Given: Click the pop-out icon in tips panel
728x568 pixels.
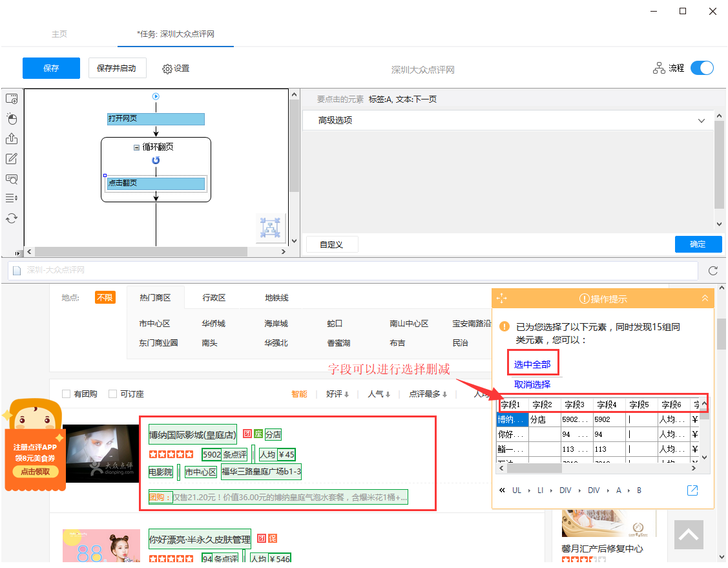Looking at the screenshot, I should pyautogui.click(x=692, y=490).
